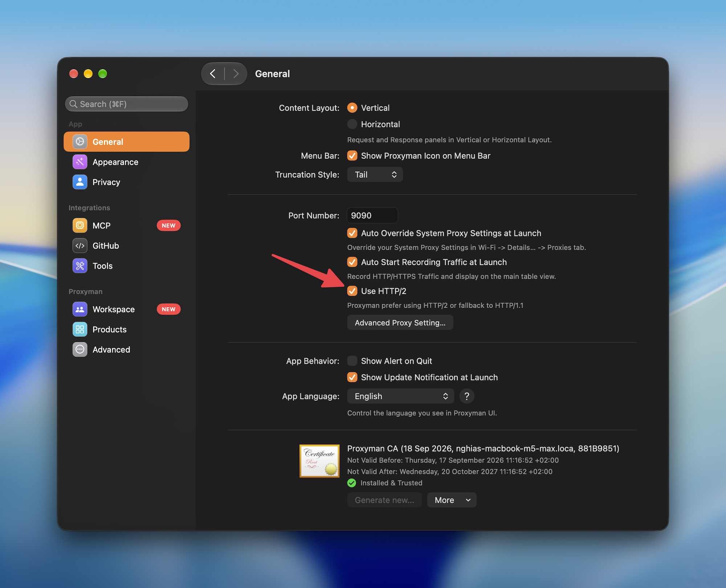Open the Products section
Viewport: 726px width, 588px height.
click(x=127, y=330)
